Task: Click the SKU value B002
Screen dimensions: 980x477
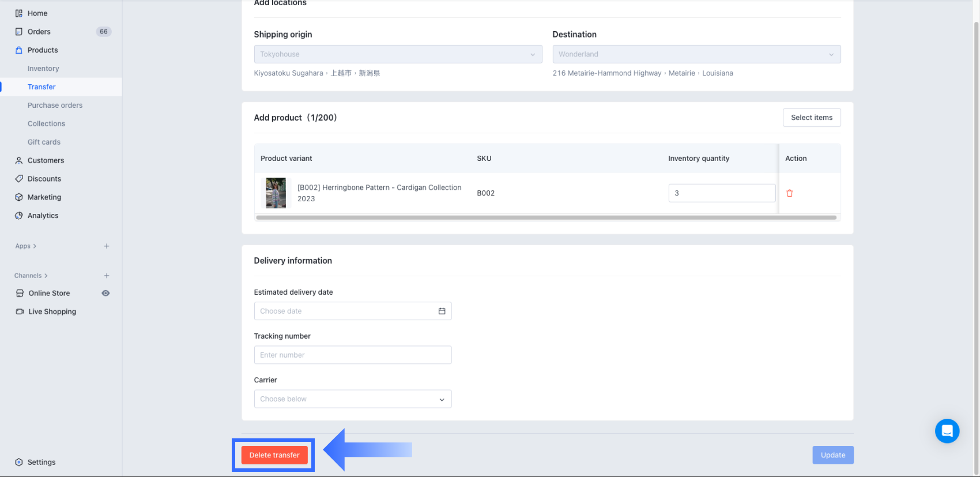Action: (486, 193)
